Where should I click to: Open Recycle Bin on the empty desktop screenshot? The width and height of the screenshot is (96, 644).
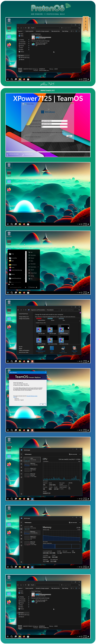click(x=9, y=166)
